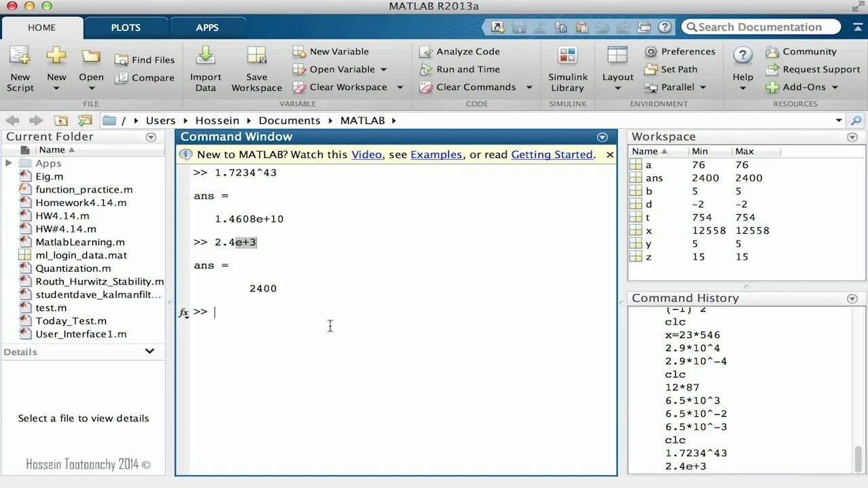Click the address bar search magnifier

coord(856,121)
